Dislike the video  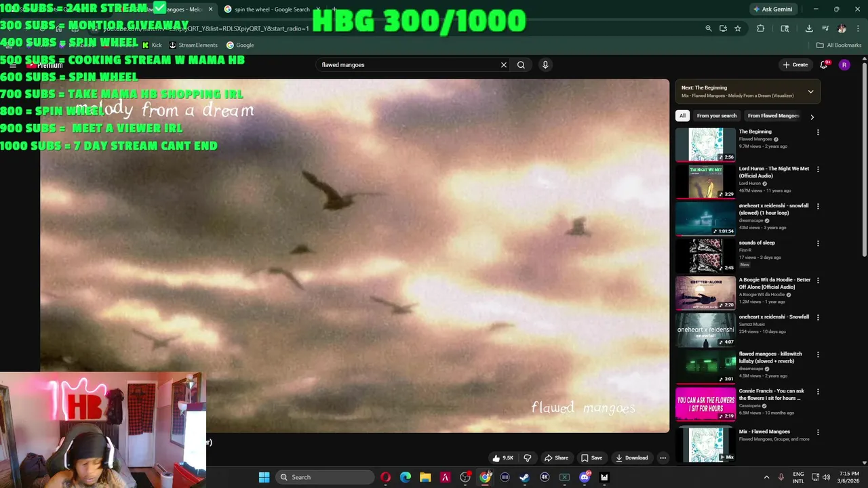point(528,457)
